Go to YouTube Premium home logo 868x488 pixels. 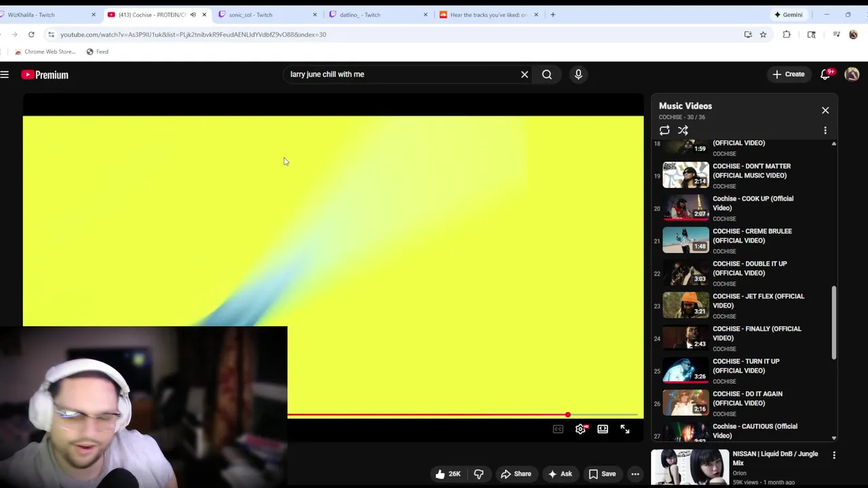(x=45, y=75)
